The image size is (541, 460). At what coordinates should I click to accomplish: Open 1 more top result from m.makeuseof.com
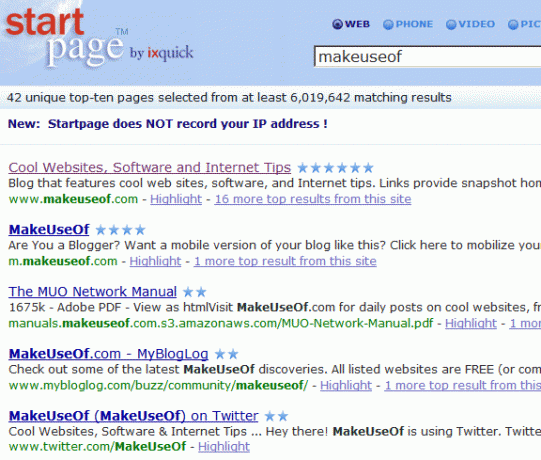pos(285,261)
